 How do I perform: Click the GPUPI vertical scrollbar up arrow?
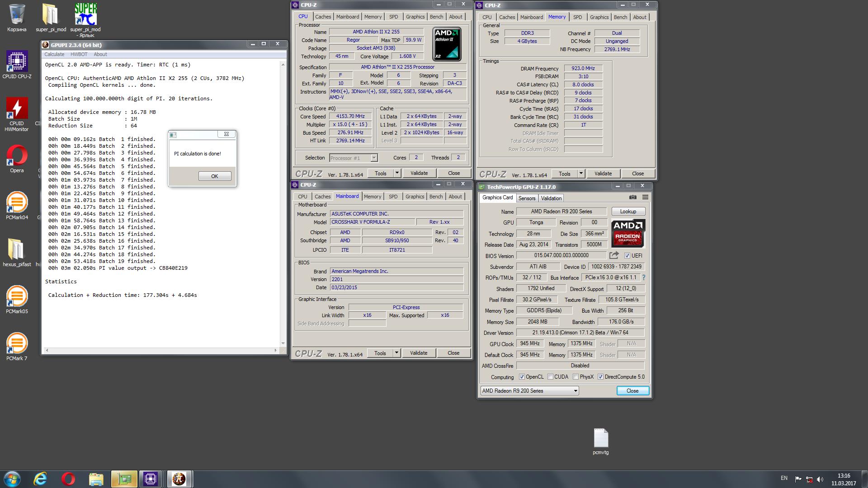[283, 65]
